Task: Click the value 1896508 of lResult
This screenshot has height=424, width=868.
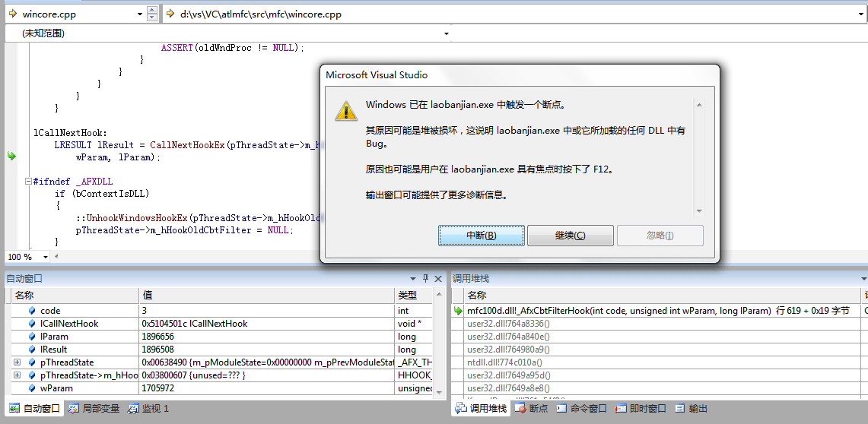Action: (158, 350)
